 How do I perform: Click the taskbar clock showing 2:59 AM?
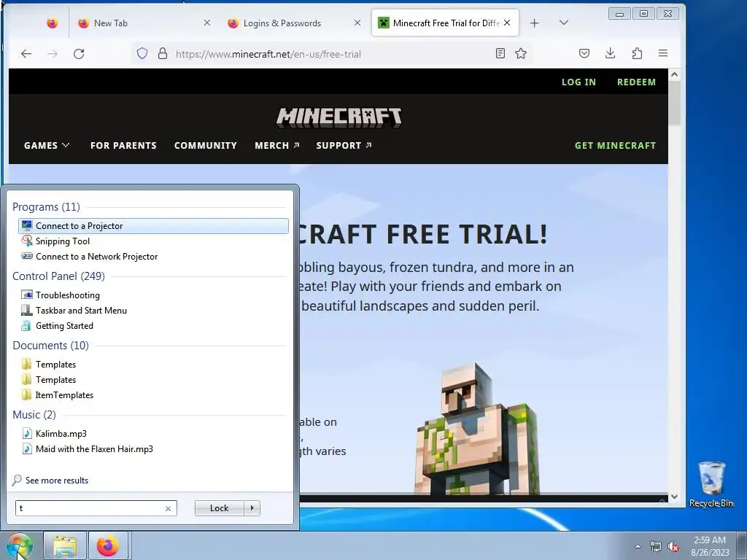(710, 545)
